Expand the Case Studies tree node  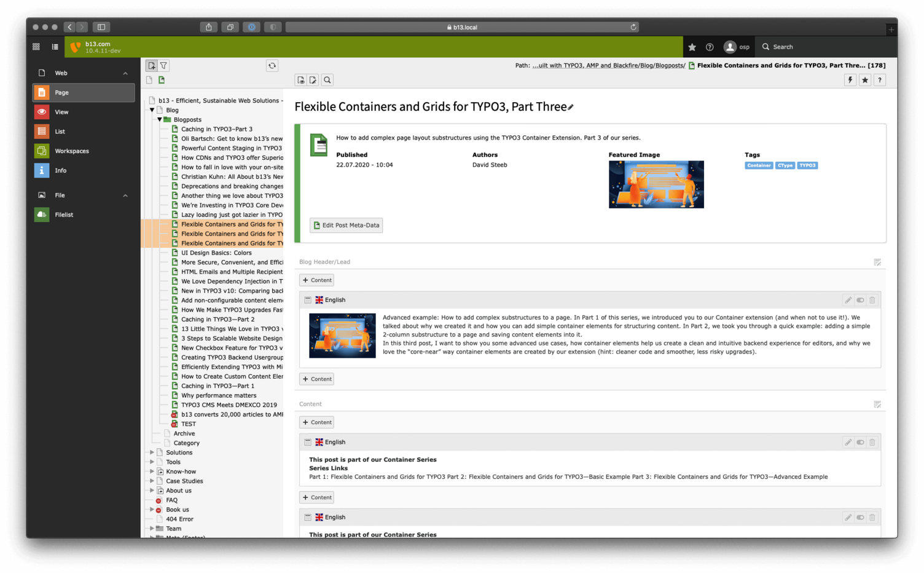(x=151, y=481)
